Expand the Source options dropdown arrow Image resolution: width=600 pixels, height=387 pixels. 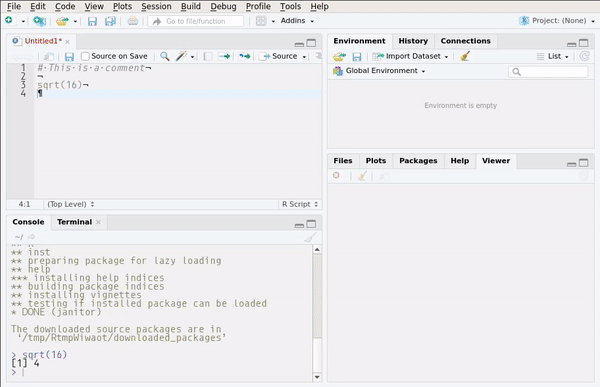(x=304, y=57)
